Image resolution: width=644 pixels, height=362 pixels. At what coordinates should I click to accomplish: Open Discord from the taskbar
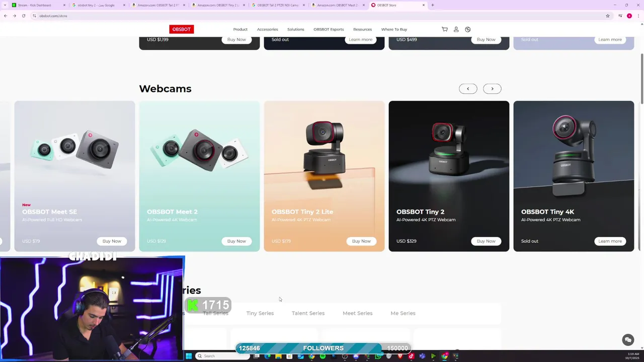click(356, 356)
